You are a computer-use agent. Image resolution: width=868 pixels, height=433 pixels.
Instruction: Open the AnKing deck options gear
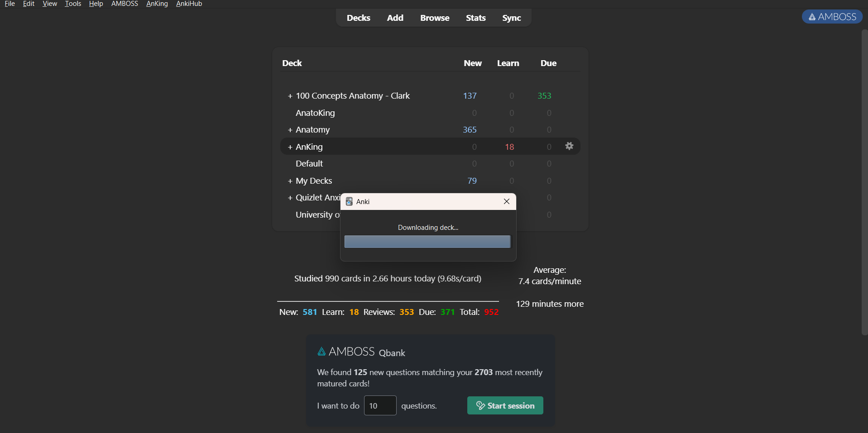coord(569,146)
